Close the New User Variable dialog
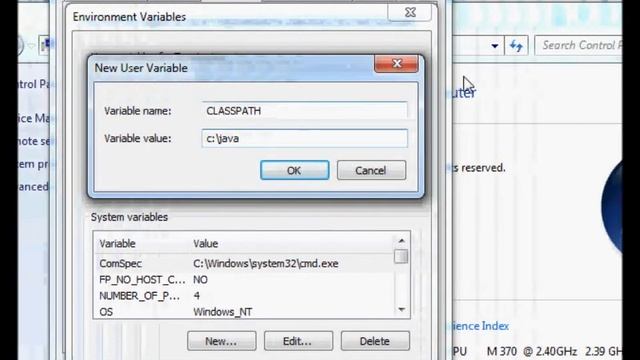 click(x=396, y=64)
